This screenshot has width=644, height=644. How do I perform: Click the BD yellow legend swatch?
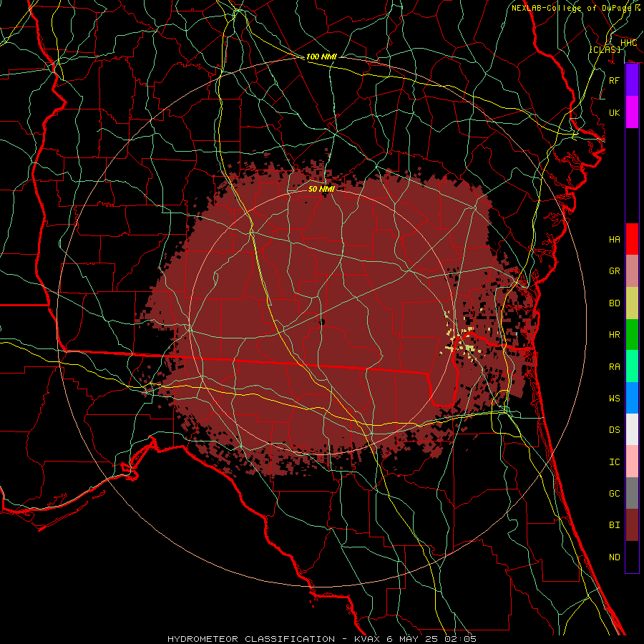(x=632, y=303)
